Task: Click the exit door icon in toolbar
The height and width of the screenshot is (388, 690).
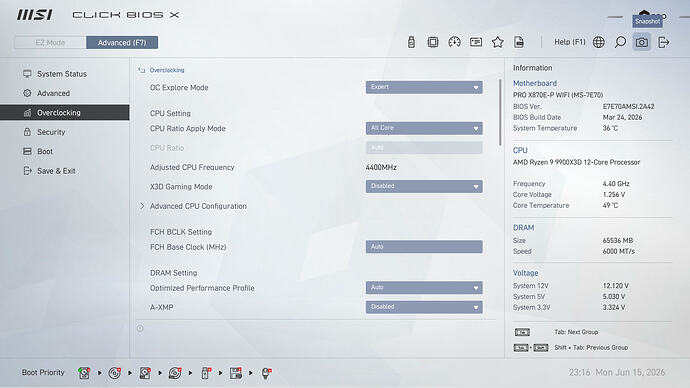Action: pos(663,42)
